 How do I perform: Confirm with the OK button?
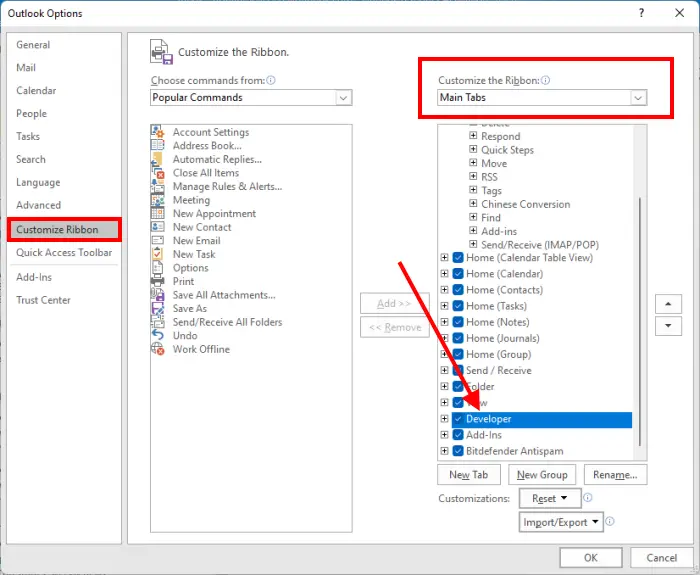591,558
